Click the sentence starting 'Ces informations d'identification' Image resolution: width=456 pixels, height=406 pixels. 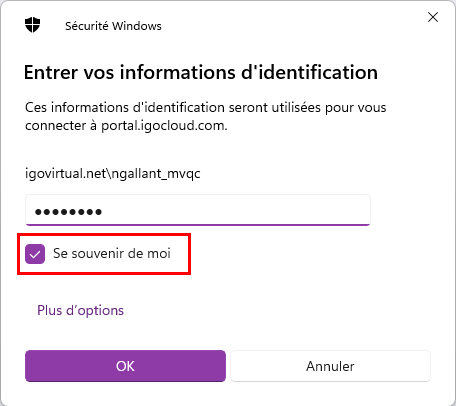206,116
